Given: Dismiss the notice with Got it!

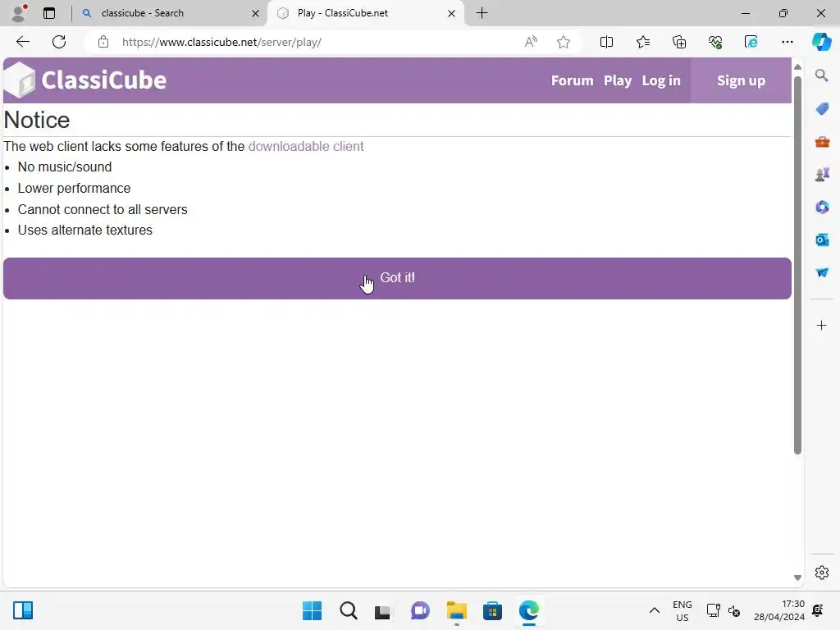Looking at the screenshot, I should click(397, 278).
